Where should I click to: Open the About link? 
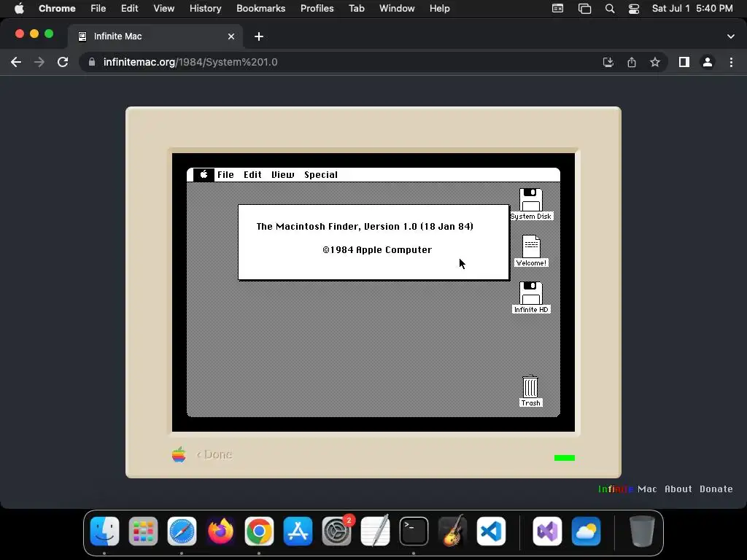click(x=678, y=489)
